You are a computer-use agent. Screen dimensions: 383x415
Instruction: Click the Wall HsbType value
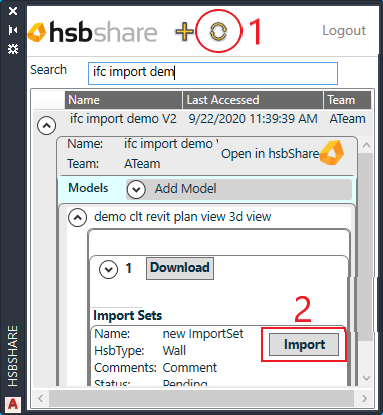[174, 351]
